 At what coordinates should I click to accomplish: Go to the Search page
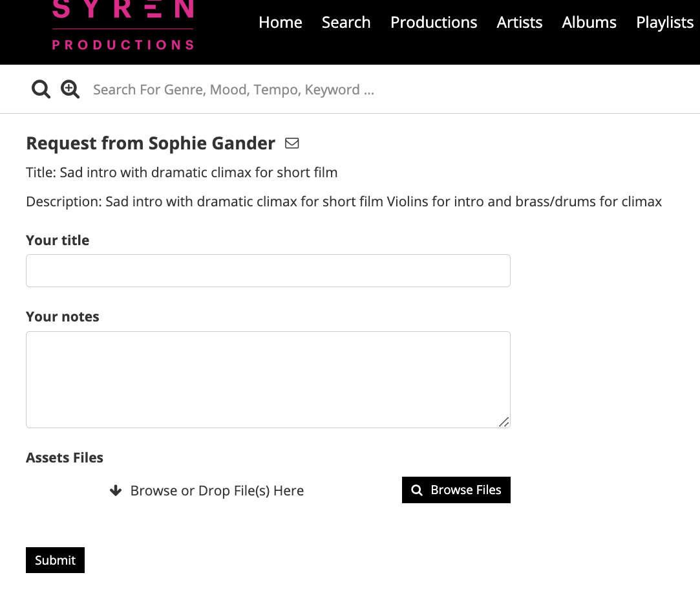pyautogui.click(x=346, y=22)
